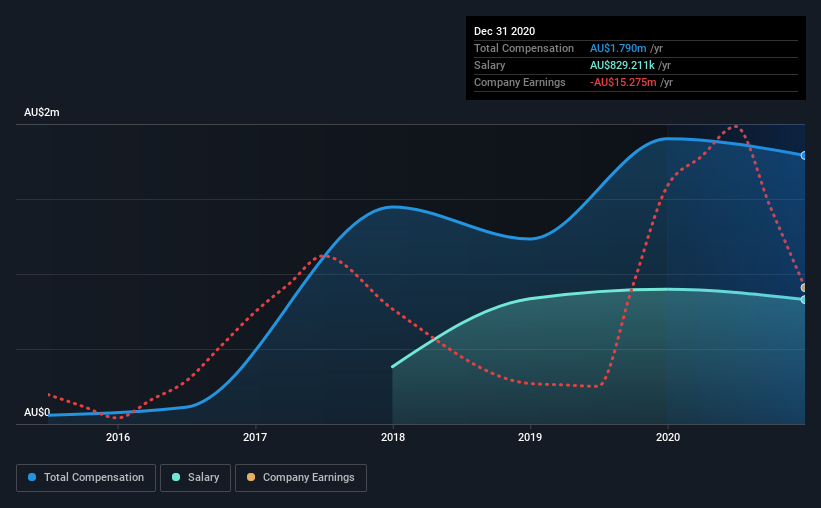821x508 pixels.
Task: Click the Total Compensation end-point marker
Action: tap(804, 156)
